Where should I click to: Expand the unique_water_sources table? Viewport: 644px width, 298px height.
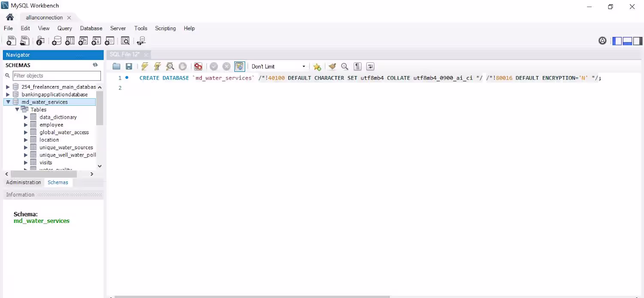(x=26, y=147)
